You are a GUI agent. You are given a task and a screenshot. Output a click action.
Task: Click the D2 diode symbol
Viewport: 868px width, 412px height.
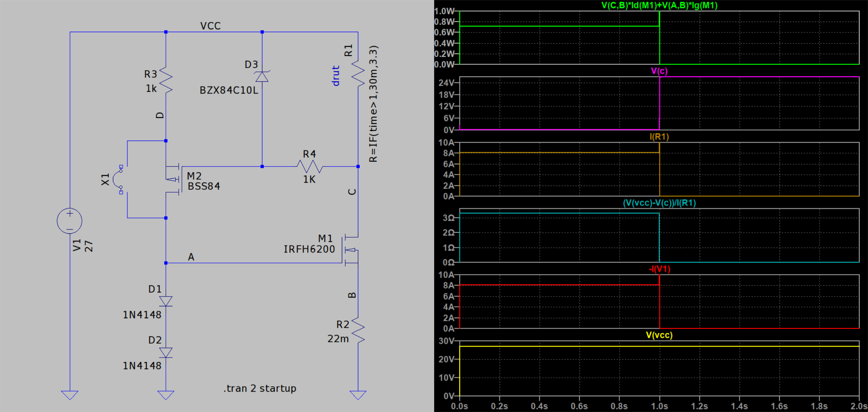(166, 353)
